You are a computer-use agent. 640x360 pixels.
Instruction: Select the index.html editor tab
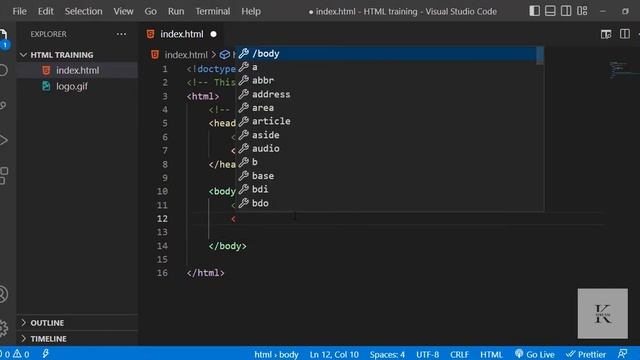pyautogui.click(x=181, y=34)
